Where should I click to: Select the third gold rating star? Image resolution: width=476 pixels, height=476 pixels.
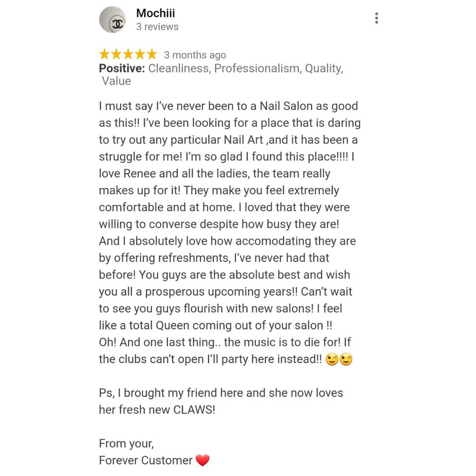(128, 54)
